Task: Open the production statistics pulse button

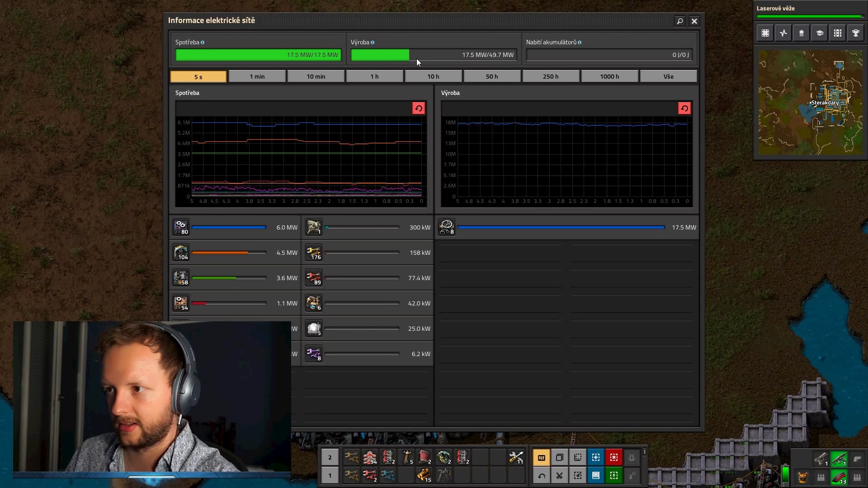Action: click(783, 33)
